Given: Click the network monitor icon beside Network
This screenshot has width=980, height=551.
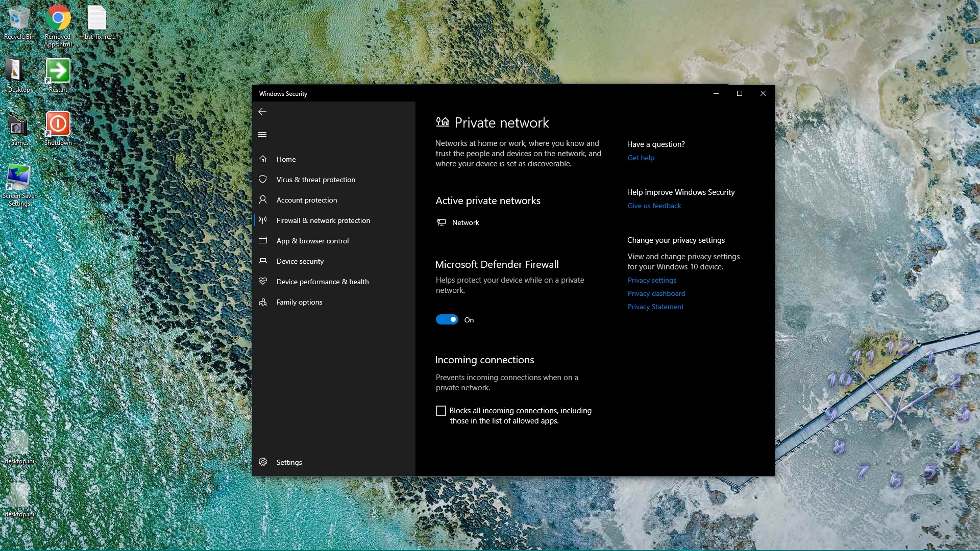Looking at the screenshot, I should click(x=442, y=222).
